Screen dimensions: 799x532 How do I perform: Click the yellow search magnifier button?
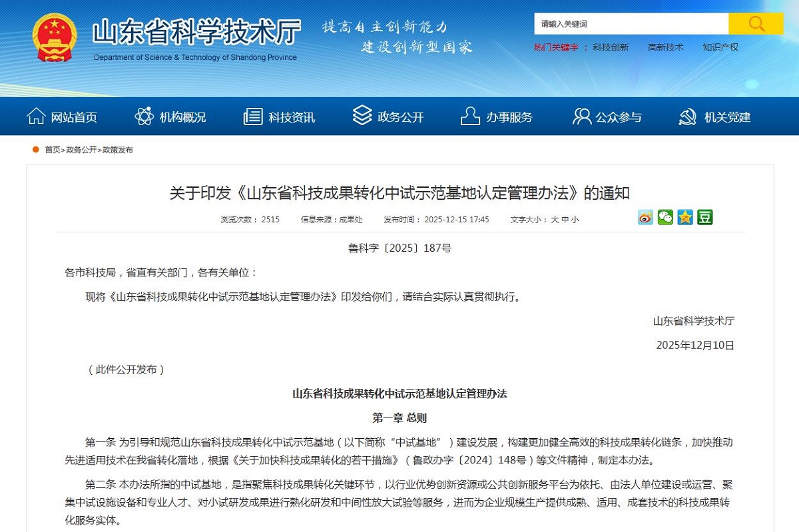coord(756,23)
